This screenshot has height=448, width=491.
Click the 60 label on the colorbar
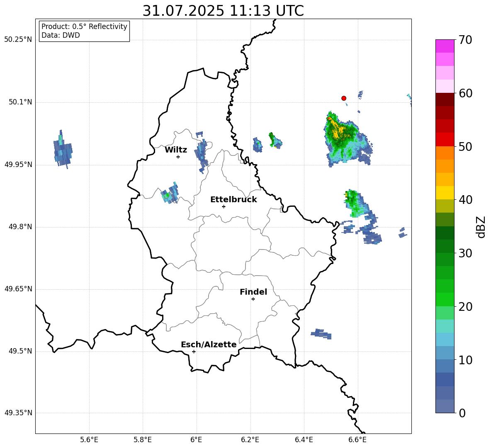point(465,93)
